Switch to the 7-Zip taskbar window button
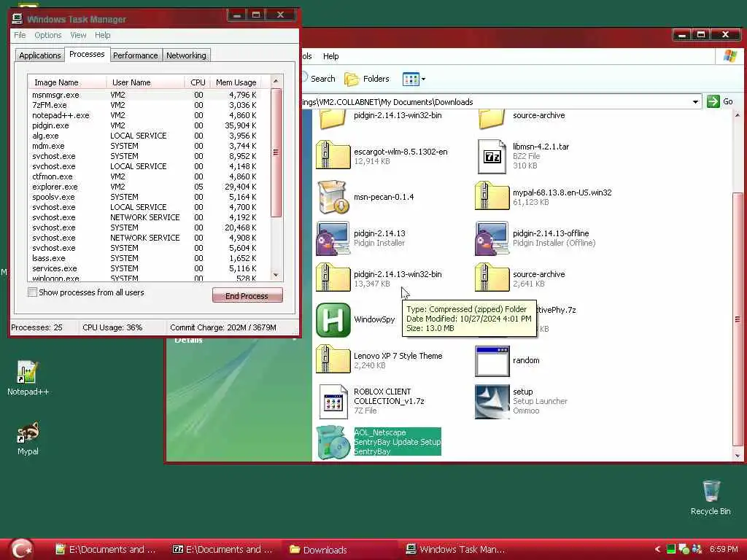Screen dimensions: 747x560 [x=222, y=550]
